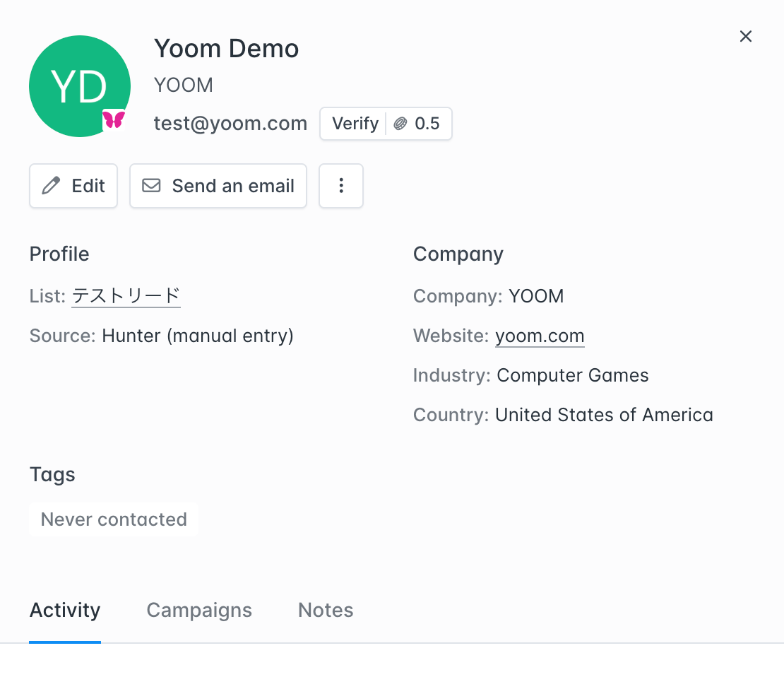
Task: Click the pink butterfly badge on avatar
Action: tap(114, 119)
